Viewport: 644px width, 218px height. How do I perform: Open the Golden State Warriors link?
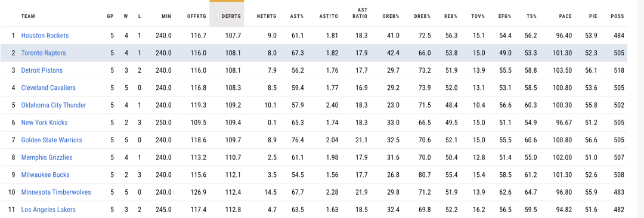click(x=52, y=140)
